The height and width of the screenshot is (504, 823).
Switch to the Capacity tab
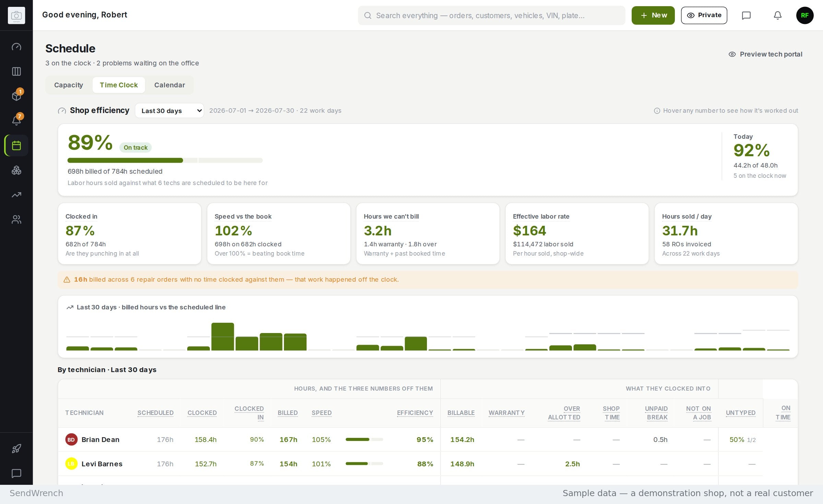[69, 85]
